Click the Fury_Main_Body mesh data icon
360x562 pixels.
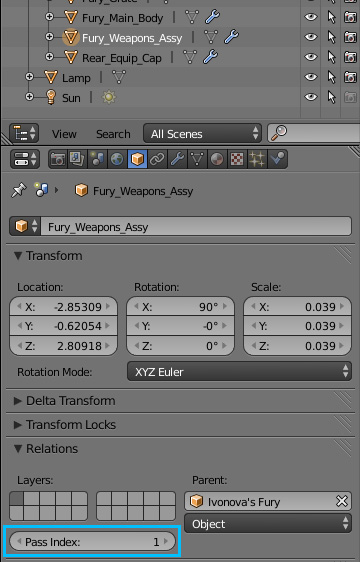pyautogui.click(x=192, y=17)
